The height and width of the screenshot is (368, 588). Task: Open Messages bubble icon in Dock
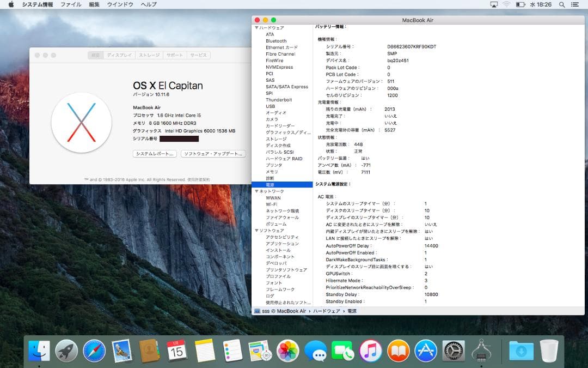(x=315, y=351)
